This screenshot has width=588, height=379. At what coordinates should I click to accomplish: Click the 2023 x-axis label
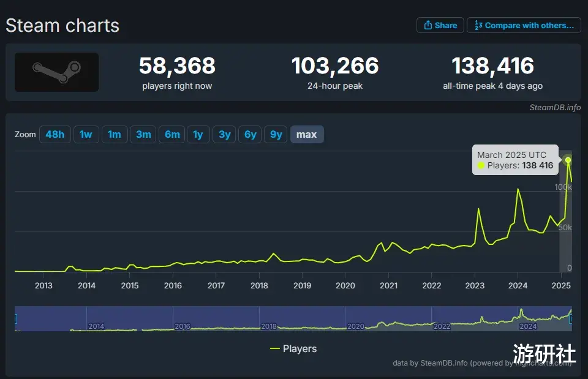(x=475, y=285)
